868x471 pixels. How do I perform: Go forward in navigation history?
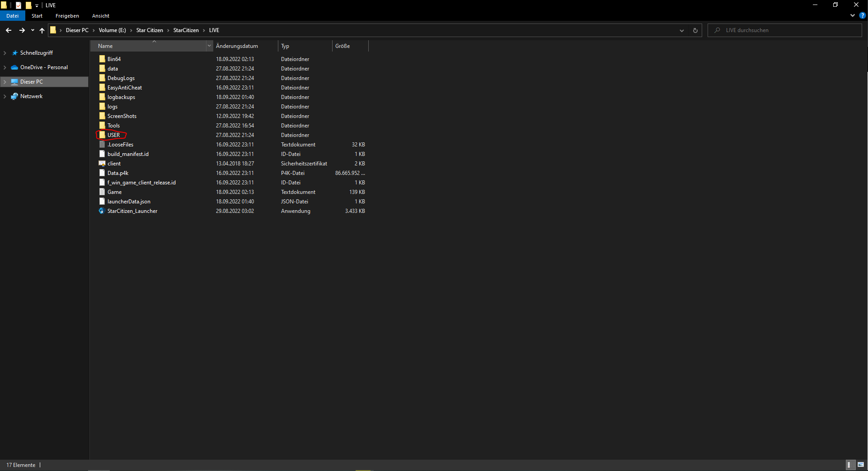point(22,30)
